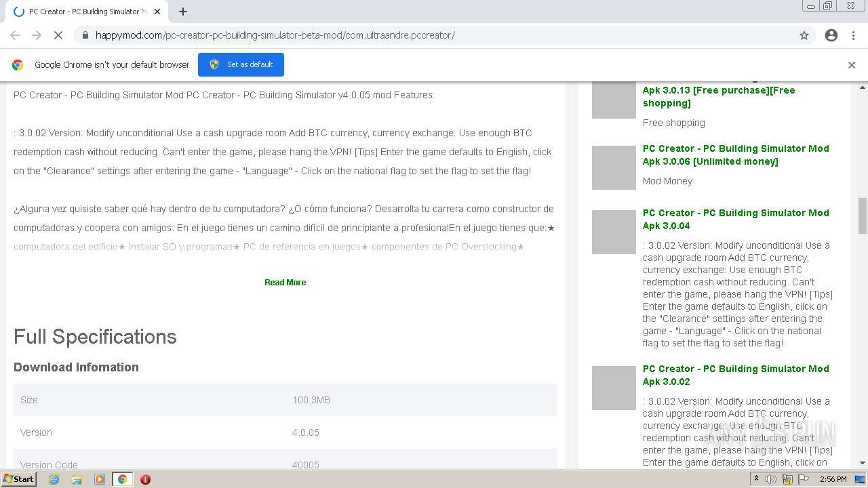Bookmark this page with the star icon
This screenshot has width=868, height=488.
(804, 35)
